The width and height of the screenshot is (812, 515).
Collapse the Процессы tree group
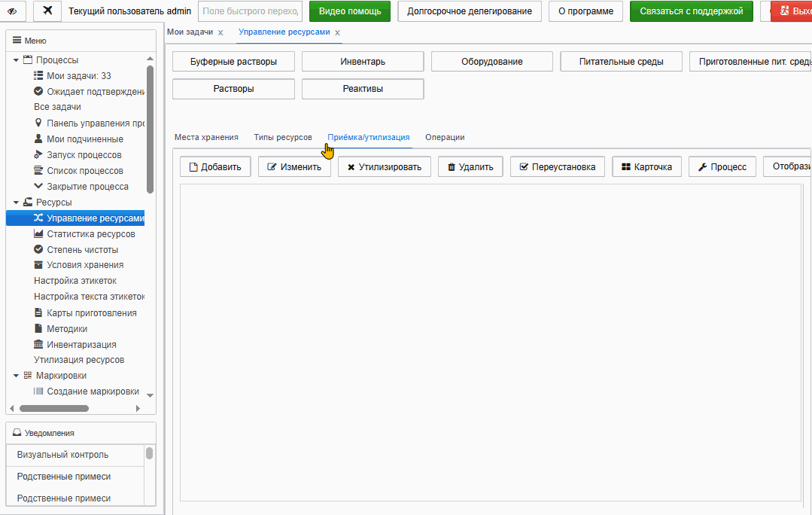pos(16,60)
